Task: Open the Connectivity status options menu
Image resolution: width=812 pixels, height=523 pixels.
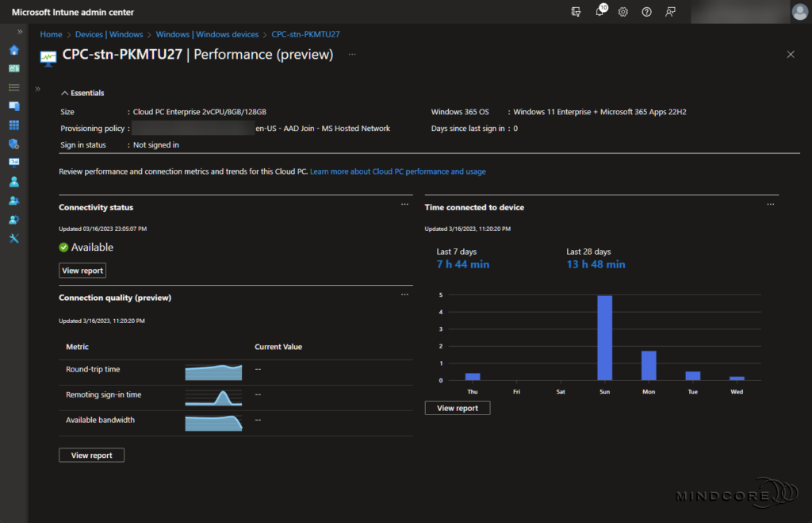Action: 404,205
